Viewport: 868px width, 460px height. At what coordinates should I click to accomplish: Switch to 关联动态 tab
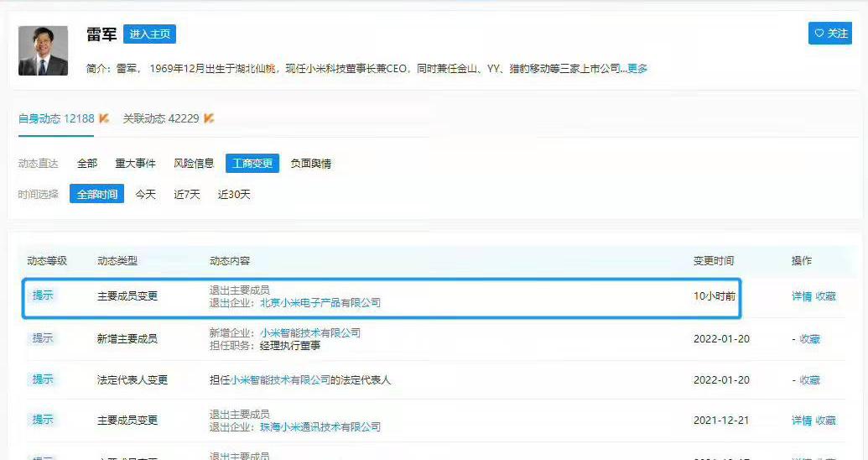[x=160, y=118]
